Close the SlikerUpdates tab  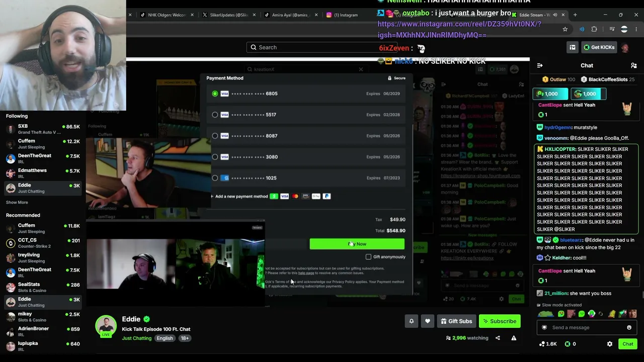(x=254, y=15)
